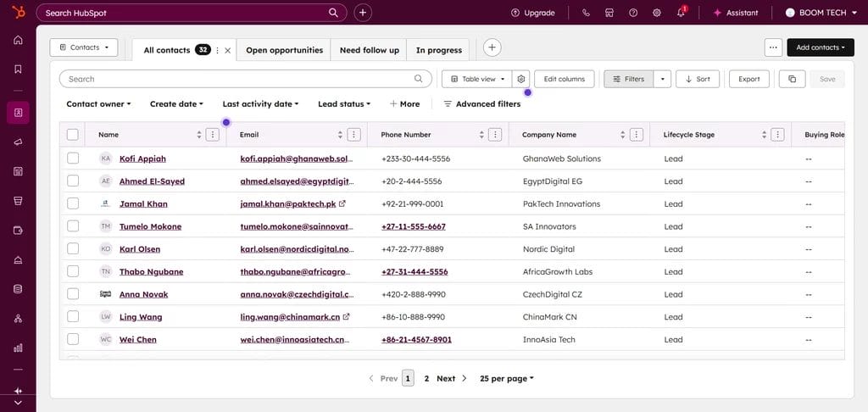Open the Email column options menu
This screenshot has height=412, width=868.
tap(354, 135)
